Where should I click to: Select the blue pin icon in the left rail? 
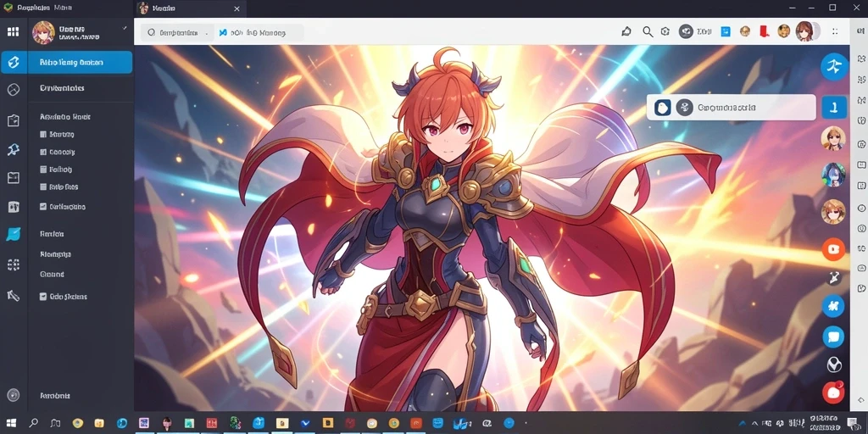[x=14, y=149]
